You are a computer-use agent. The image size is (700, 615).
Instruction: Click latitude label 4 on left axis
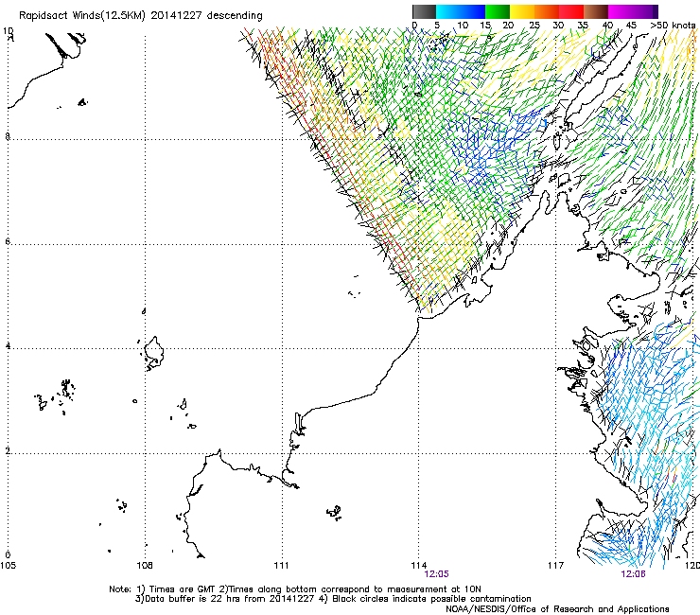click(8, 346)
